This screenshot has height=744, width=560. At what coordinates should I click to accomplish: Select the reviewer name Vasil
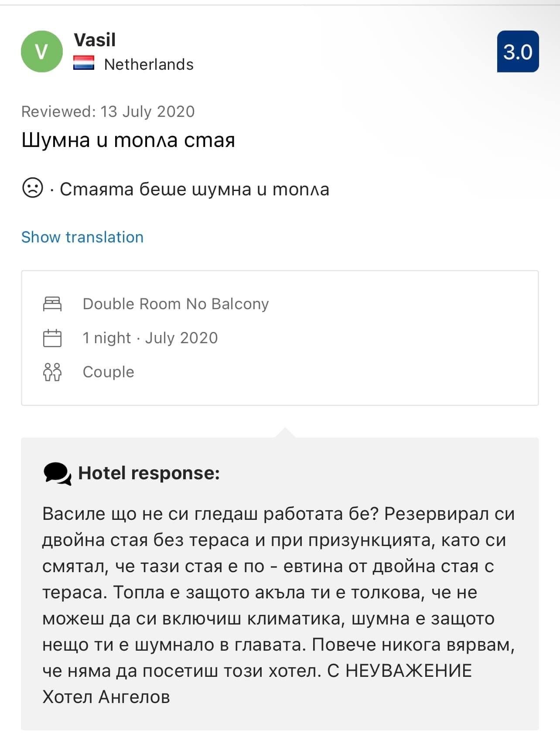[95, 40]
